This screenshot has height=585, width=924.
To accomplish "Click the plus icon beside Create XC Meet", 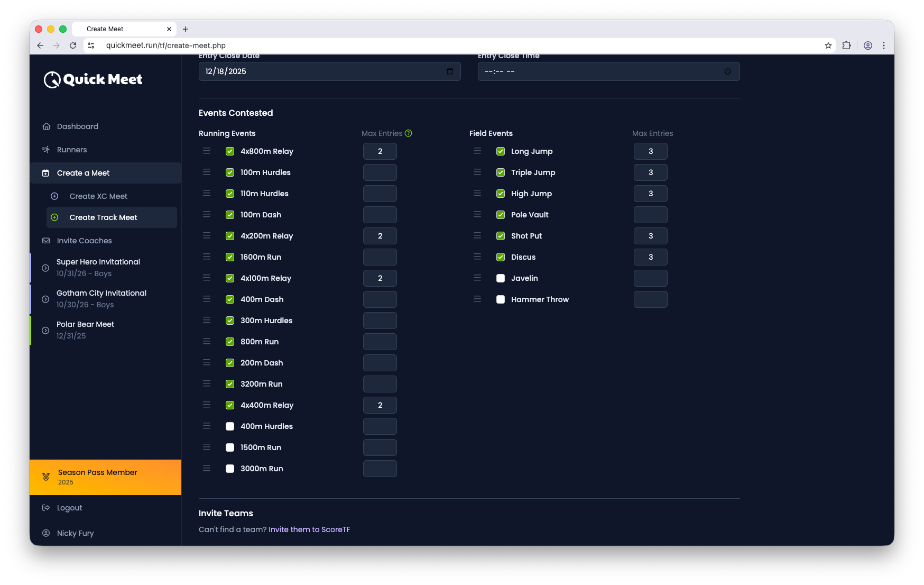I will (55, 196).
